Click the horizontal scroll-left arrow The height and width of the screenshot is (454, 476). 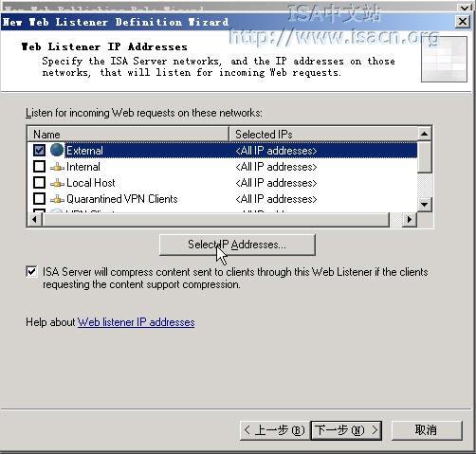coord(35,219)
